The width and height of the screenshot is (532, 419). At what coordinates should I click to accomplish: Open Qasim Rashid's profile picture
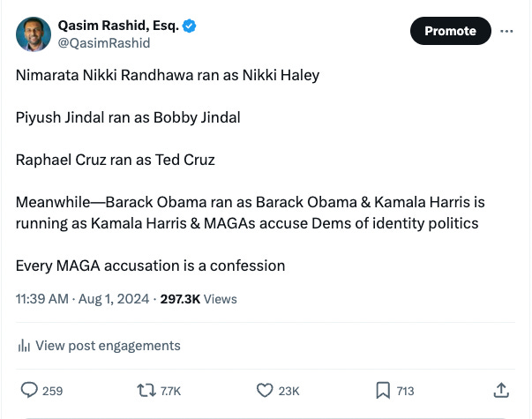(x=33, y=34)
